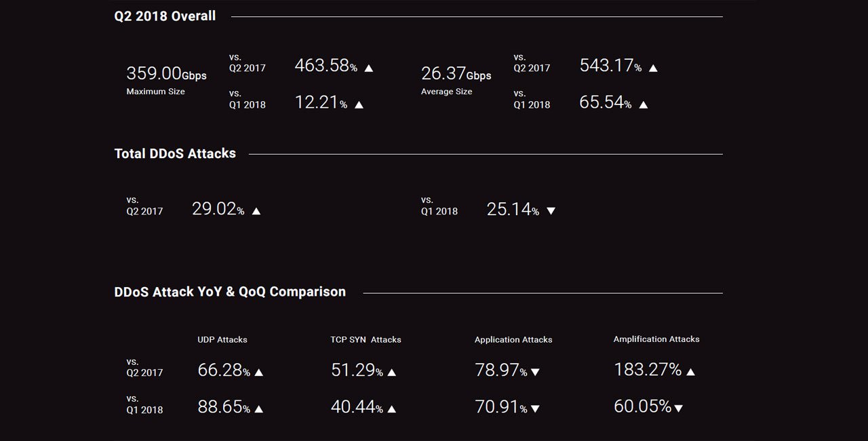Click the up arrow beside 183.27%
The height and width of the screenshot is (441, 868).
tap(690, 371)
